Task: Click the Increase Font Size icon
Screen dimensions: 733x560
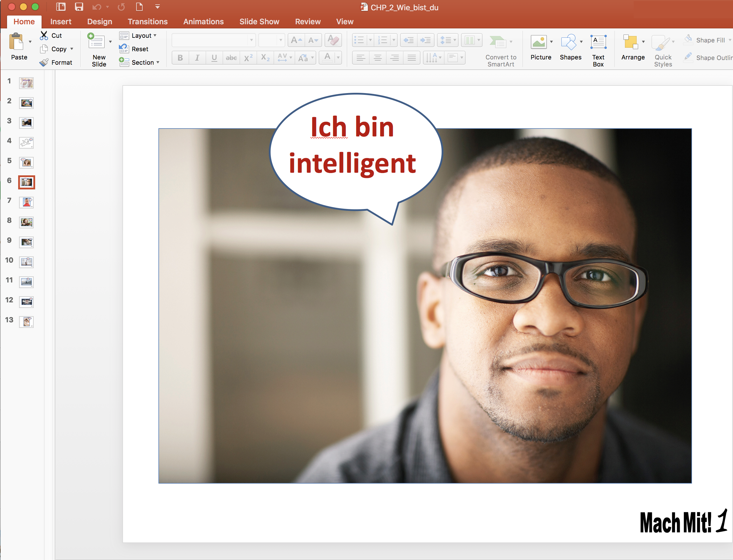Action: pyautogui.click(x=296, y=40)
